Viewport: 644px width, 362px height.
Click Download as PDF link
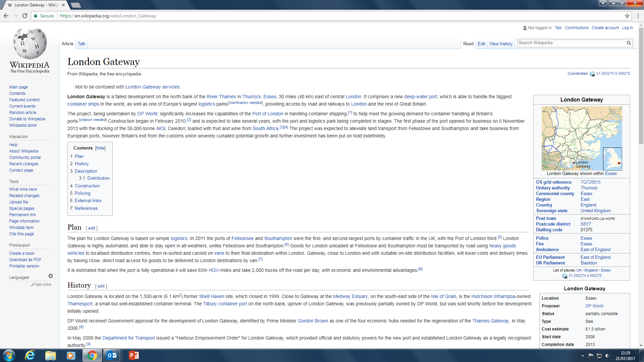click(x=25, y=260)
